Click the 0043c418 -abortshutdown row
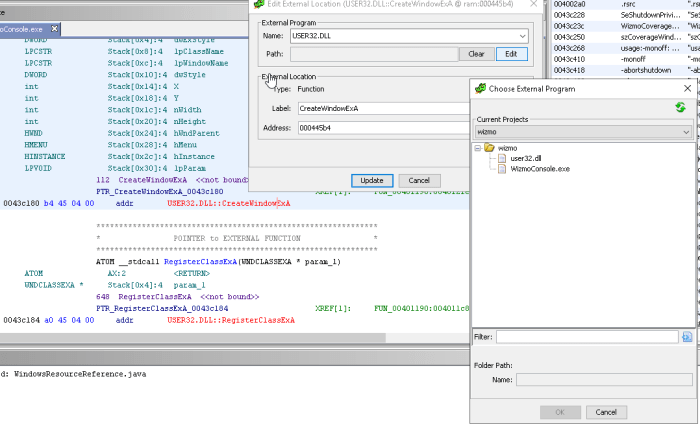This screenshot has height=429, width=700. 626,71
